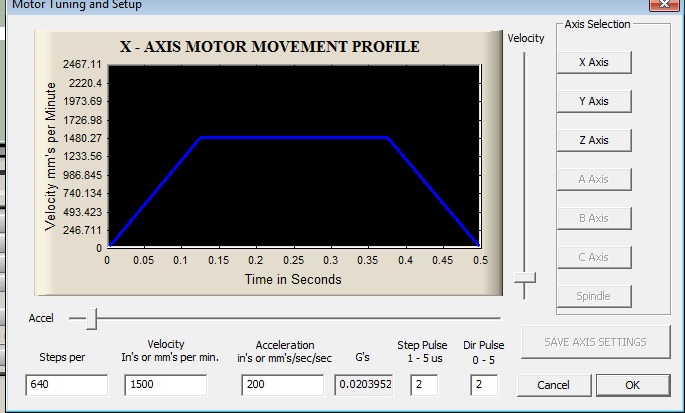Click the Dir Pulse field
Viewport: 685px width, 413px height.
(484, 385)
